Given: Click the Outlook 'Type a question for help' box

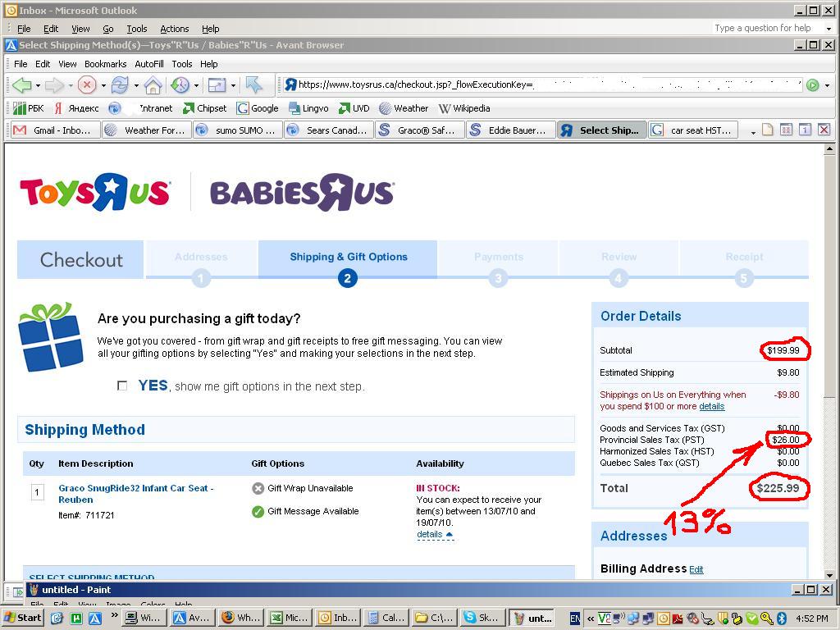Looking at the screenshot, I should [x=763, y=28].
